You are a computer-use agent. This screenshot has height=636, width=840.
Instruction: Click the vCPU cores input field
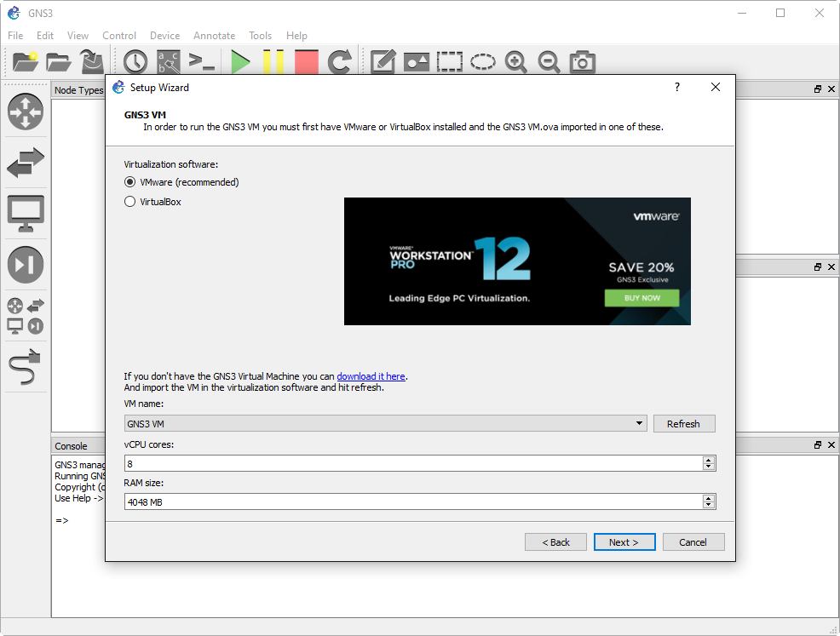point(413,464)
